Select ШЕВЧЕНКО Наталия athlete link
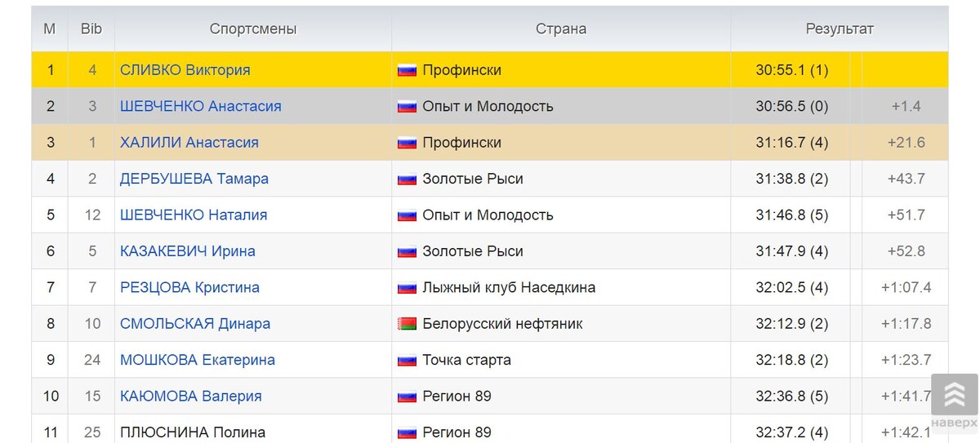The image size is (980, 443). click(x=194, y=215)
